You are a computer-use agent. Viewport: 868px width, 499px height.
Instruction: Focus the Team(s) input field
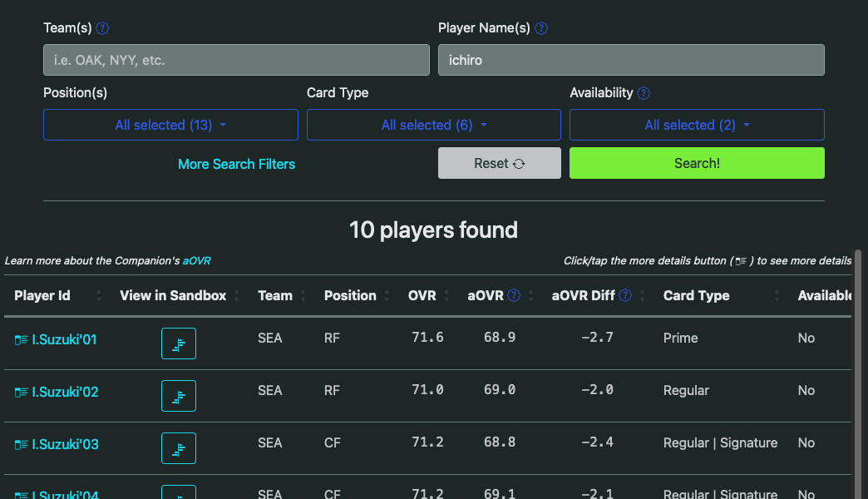236,60
